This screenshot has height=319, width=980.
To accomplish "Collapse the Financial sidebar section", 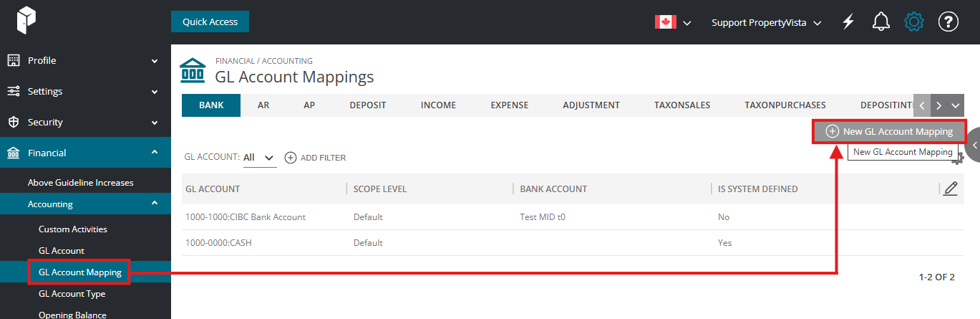I will (x=85, y=153).
